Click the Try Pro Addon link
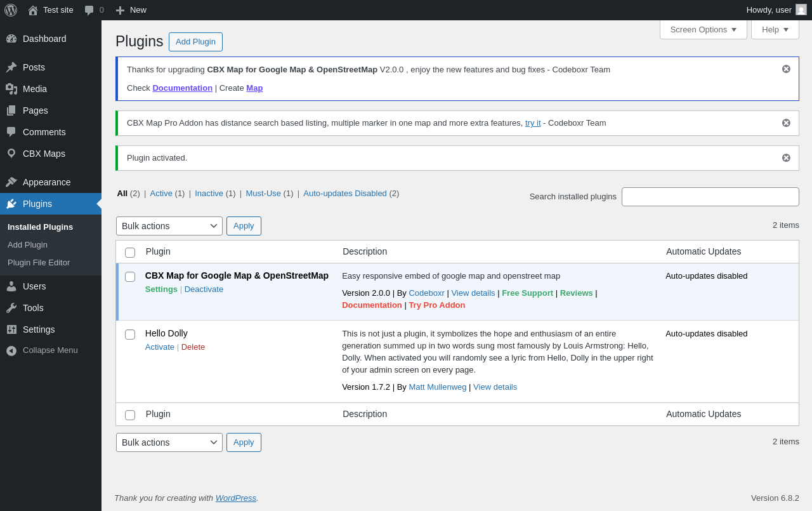 point(437,305)
